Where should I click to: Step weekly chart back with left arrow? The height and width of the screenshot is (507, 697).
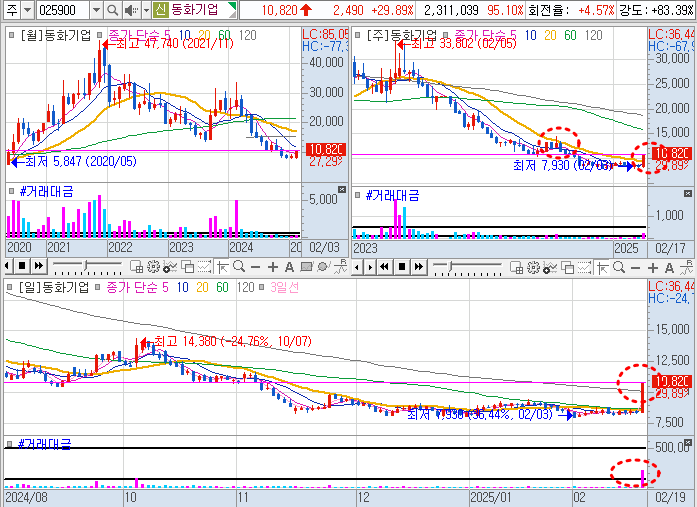[x=358, y=267]
